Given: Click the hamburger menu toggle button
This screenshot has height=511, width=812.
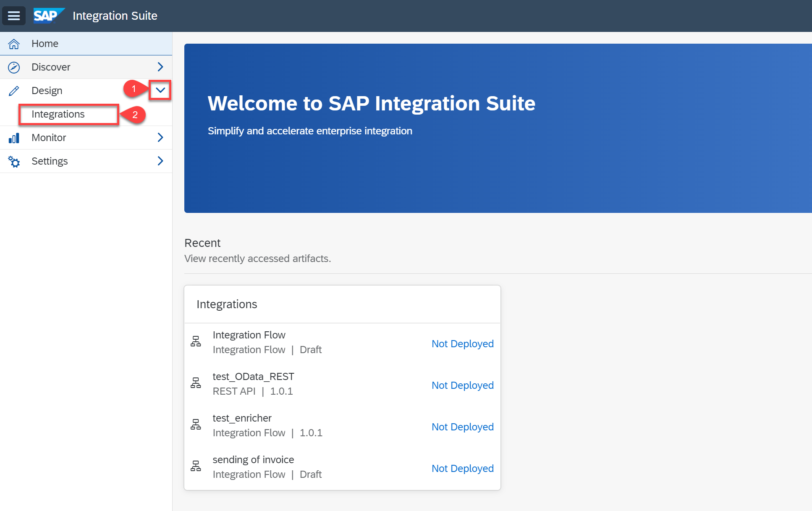Looking at the screenshot, I should [14, 16].
